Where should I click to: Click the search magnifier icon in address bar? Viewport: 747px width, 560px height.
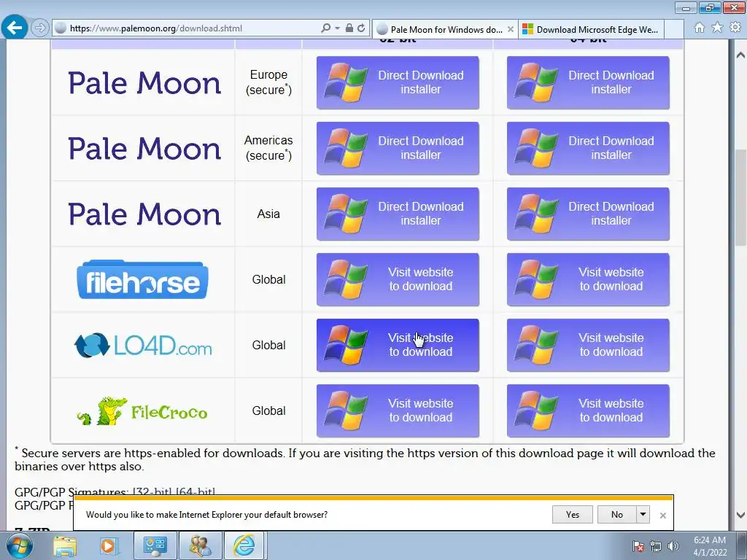(x=325, y=28)
